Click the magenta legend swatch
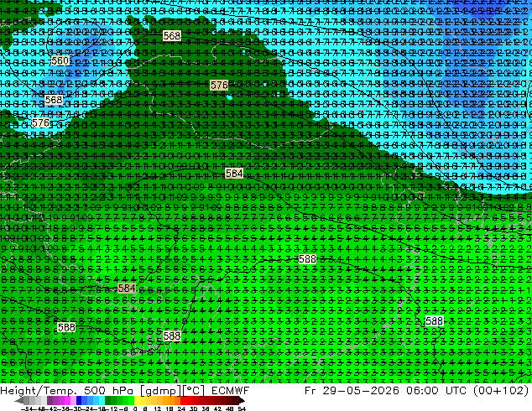This screenshot has height=411, width=532. pyautogui.click(x=67, y=400)
